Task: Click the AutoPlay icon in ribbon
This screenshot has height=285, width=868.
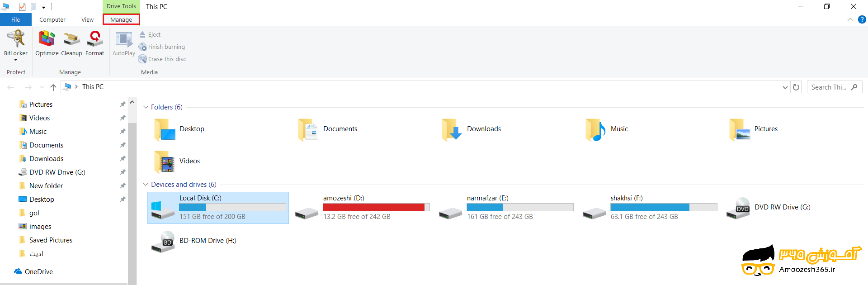Action: point(124,43)
